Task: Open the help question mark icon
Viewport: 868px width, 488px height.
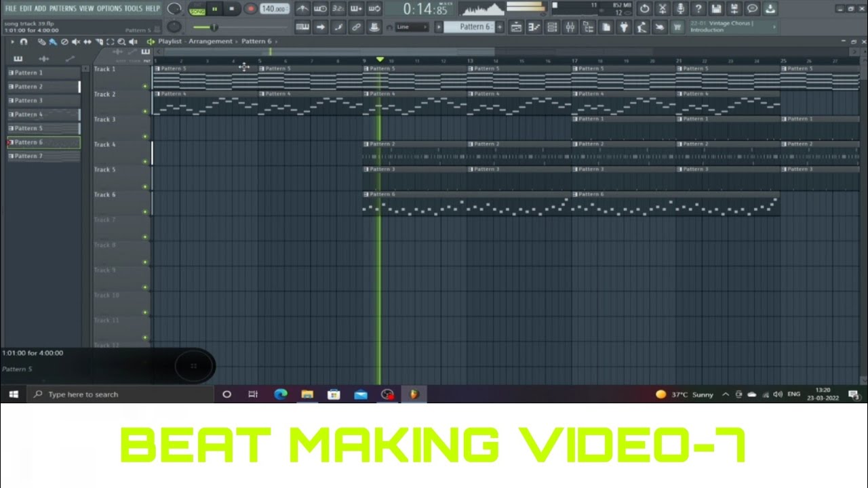Action: [698, 9]
